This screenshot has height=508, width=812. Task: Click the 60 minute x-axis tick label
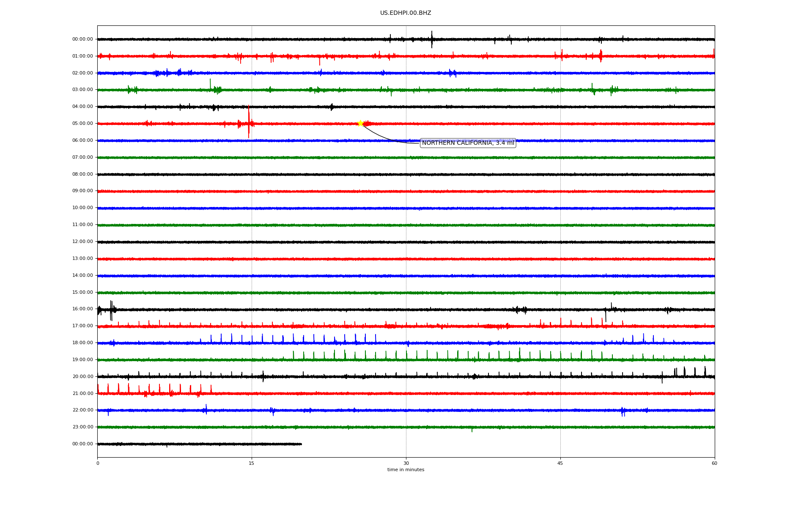(714, 464)
